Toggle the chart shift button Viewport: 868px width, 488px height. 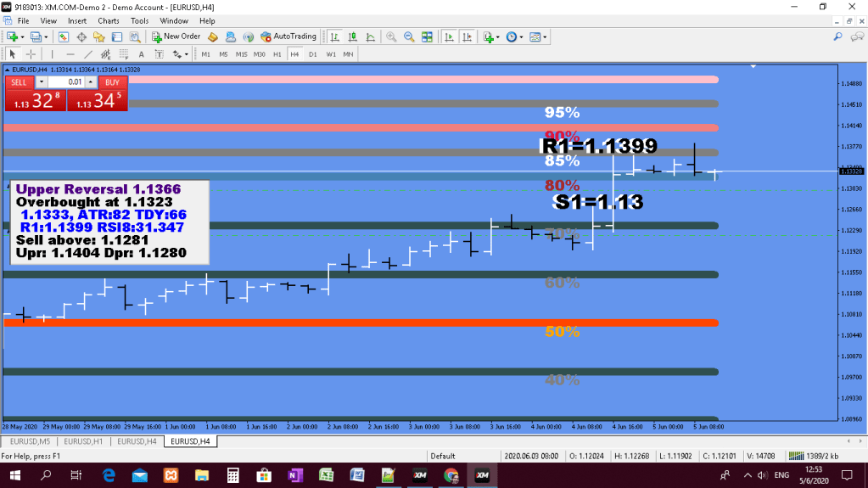pyautogui.click(x=466, y=37)
